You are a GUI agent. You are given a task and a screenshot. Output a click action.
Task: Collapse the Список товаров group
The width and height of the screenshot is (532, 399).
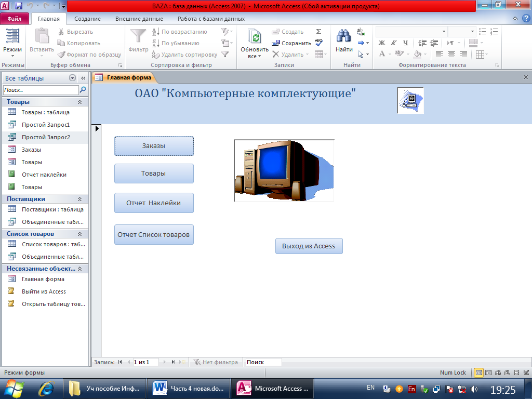pyautogui.click(x=79, y=234)
